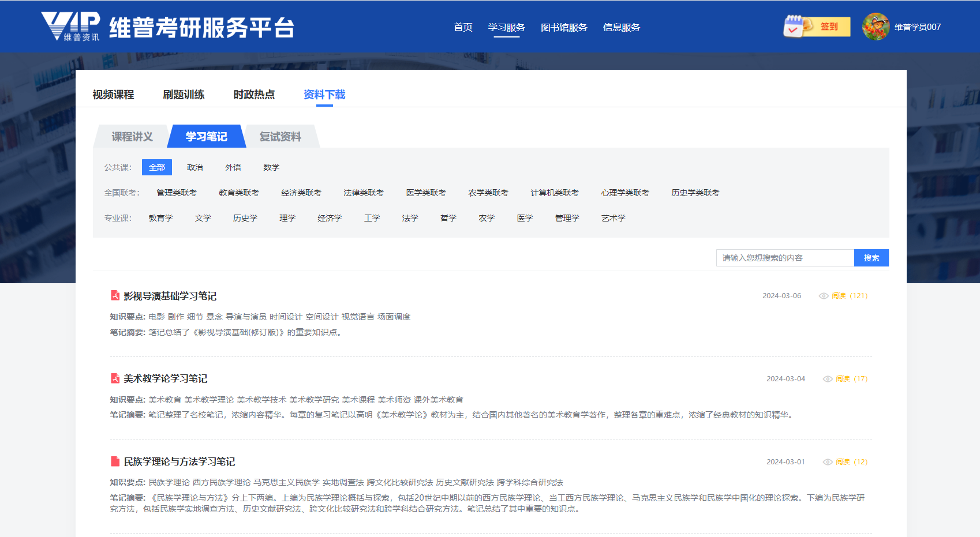Open the 复试资料 sub-tab

click(x=280, y=137)
